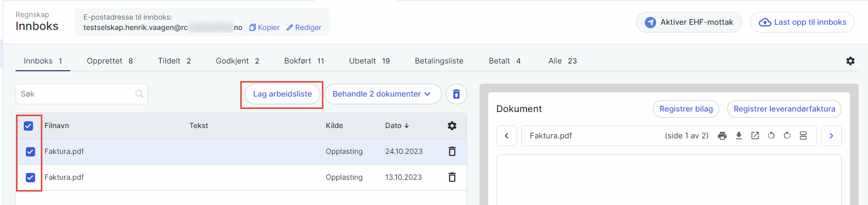Select Faktura.pdf file name dated 24.10.2023

click(64, 151)
